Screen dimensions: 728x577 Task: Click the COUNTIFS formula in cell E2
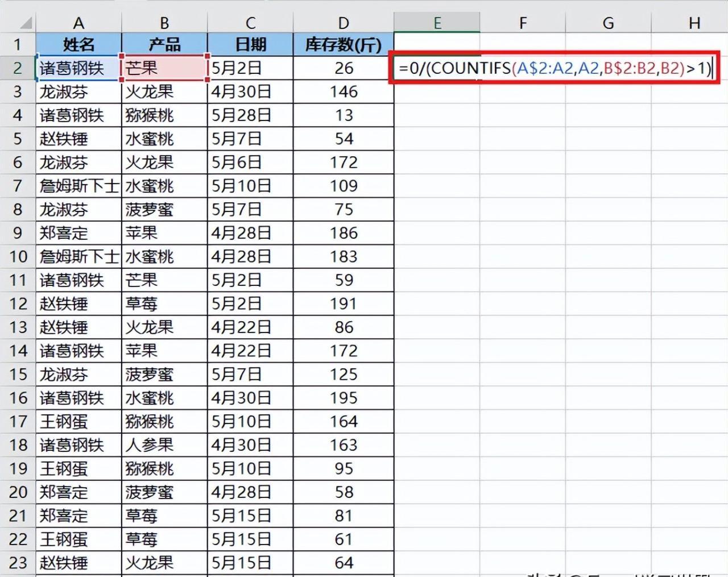(x=555, y=68)
